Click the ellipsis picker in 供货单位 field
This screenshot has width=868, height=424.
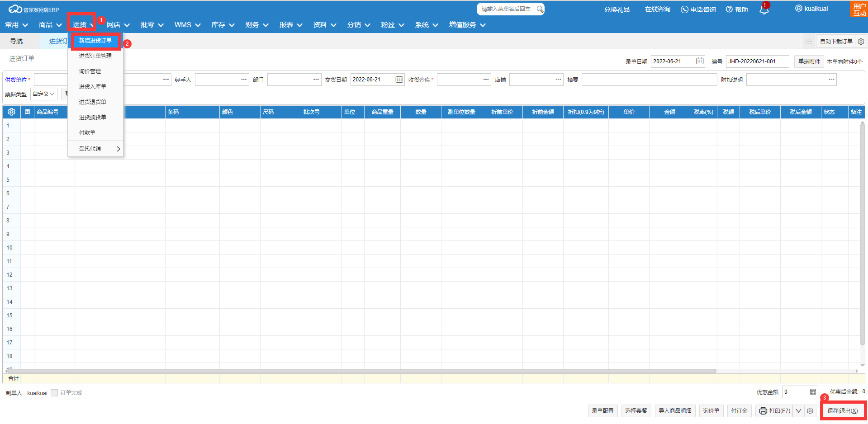[x=166, y=80]
